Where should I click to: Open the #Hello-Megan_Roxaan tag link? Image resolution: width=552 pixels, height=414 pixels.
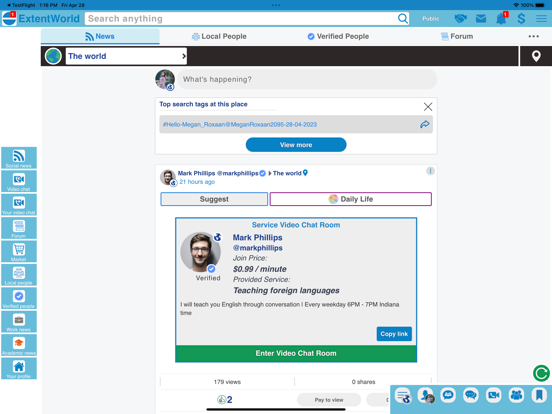240,124
